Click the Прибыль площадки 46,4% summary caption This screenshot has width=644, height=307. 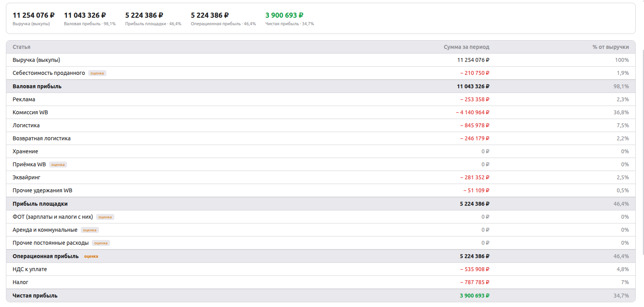tap(153, 24)
